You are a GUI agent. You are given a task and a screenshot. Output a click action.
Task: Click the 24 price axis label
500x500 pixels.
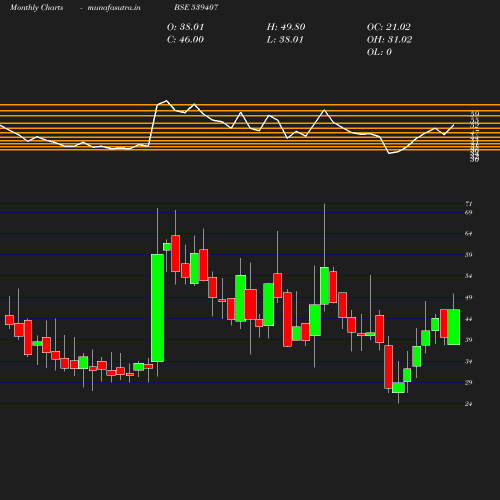469,404
